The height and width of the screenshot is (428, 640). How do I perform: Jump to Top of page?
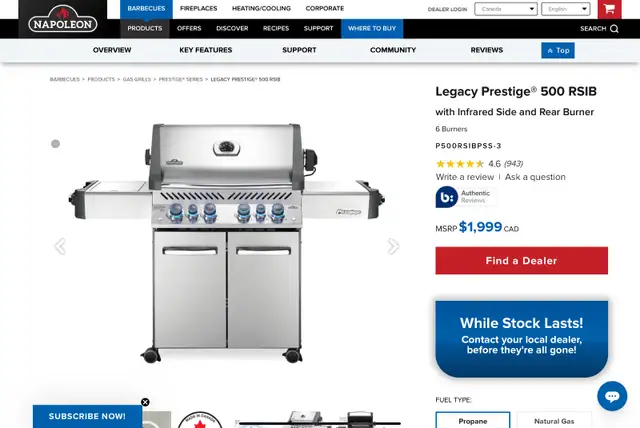pos(558,50)
